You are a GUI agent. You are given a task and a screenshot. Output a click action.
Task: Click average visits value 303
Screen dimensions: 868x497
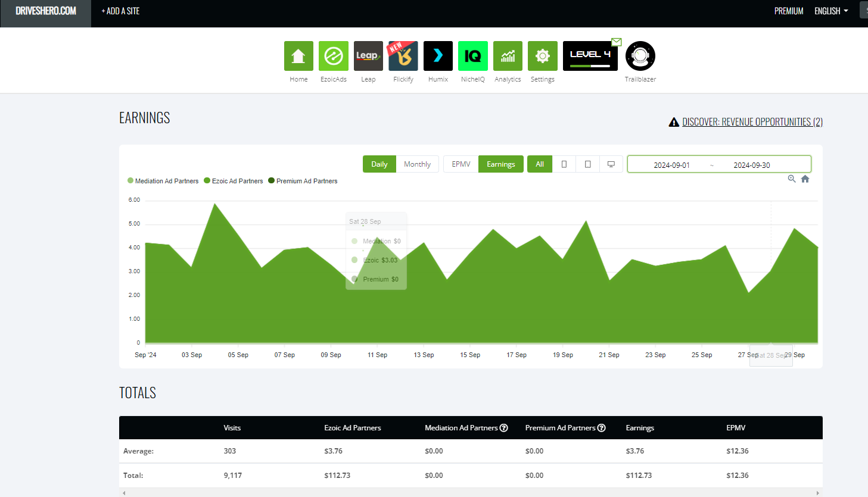click(x=230, y=451)
